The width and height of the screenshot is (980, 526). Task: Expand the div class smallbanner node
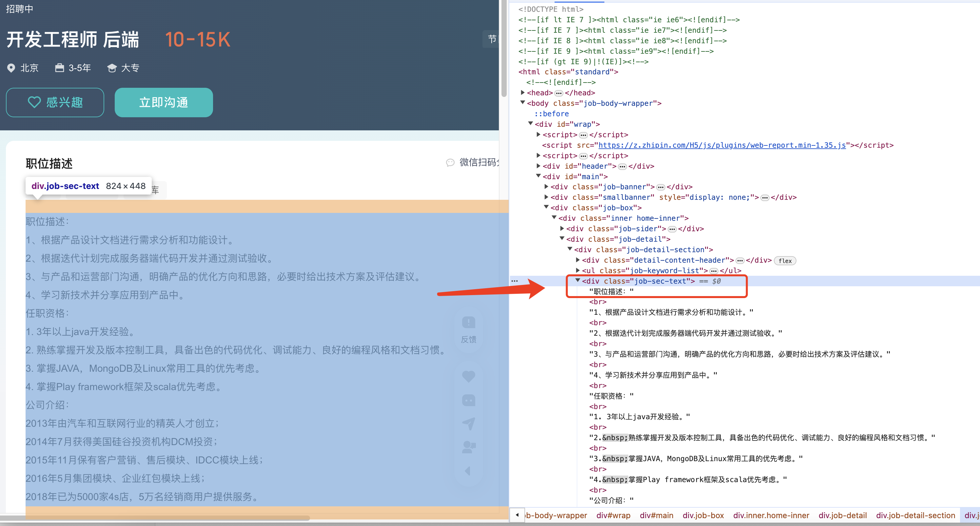coord(546,197)
